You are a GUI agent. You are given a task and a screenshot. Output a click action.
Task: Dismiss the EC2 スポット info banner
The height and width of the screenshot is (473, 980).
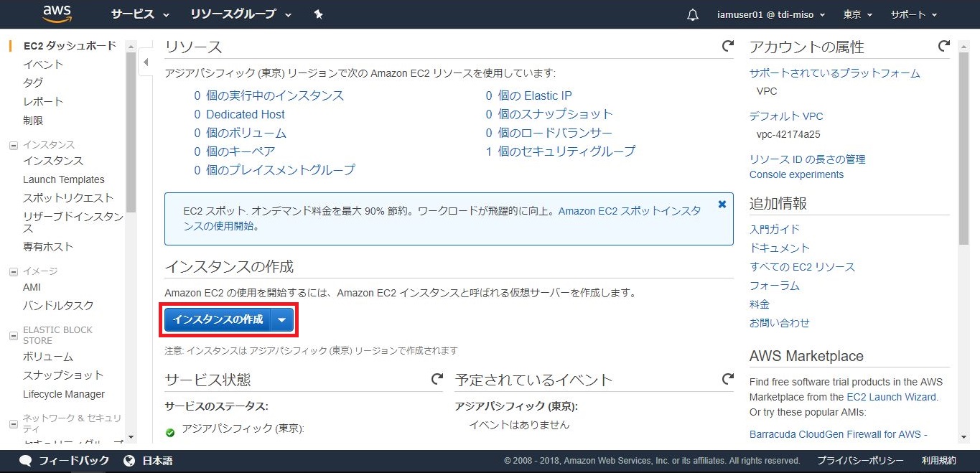click(722, 205)
